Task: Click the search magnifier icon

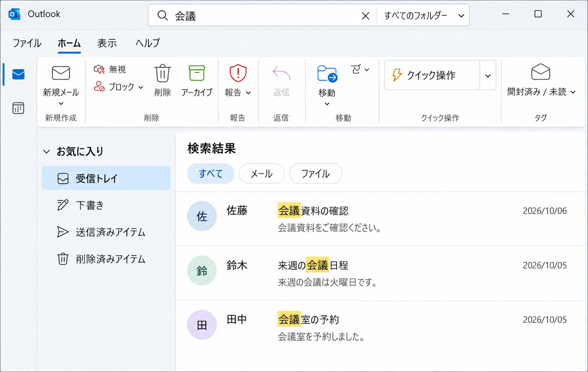Action: click(163, 16)
